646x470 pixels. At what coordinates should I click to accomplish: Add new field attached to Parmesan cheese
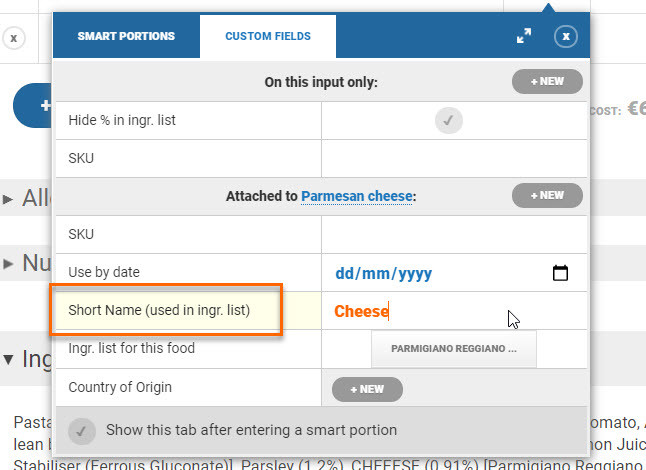547,196
